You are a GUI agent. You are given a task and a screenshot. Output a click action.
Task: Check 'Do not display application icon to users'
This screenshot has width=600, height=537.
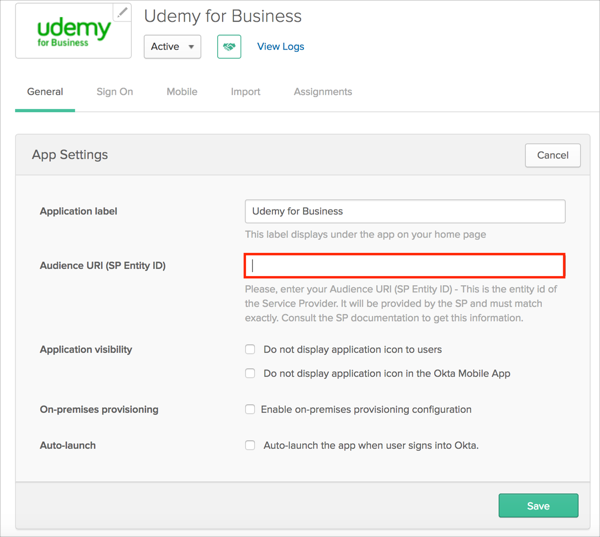coord(250,350)
